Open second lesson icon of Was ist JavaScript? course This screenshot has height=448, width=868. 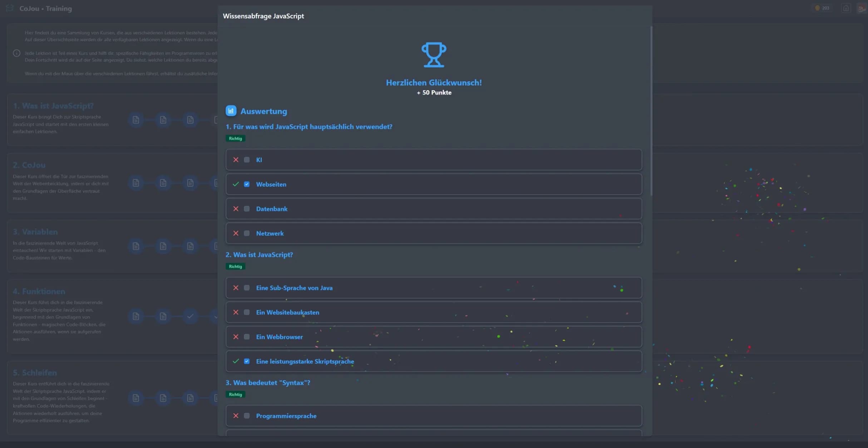pyautogui.click(x=163, y=120)
